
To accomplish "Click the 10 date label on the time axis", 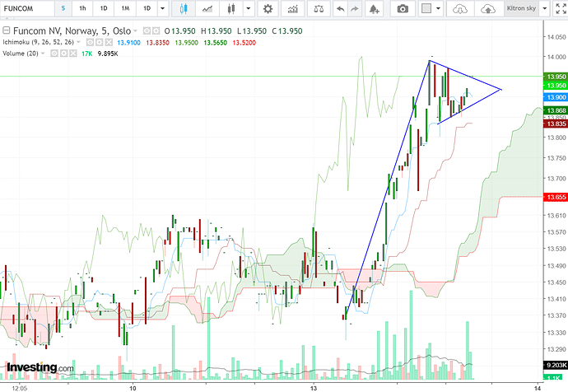I will tap(133, 388).
